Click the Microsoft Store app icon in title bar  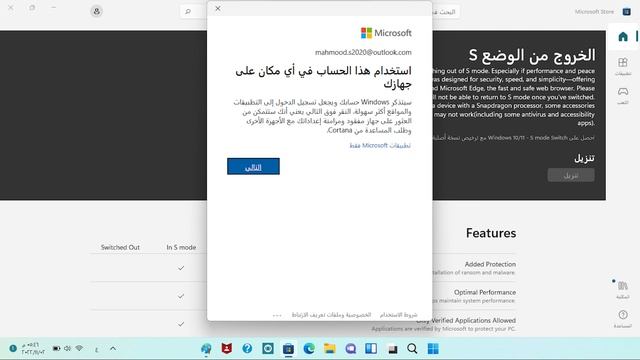click(x=627, y=12)
